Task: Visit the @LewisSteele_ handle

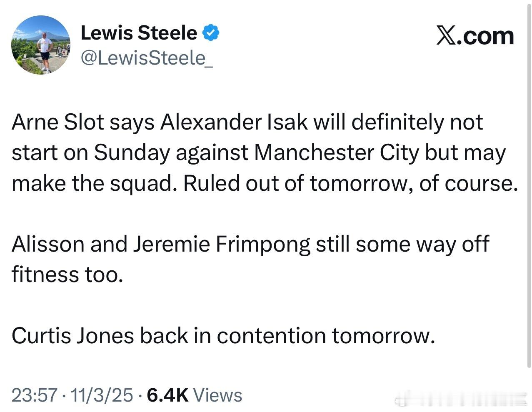Action: point(147,57)
